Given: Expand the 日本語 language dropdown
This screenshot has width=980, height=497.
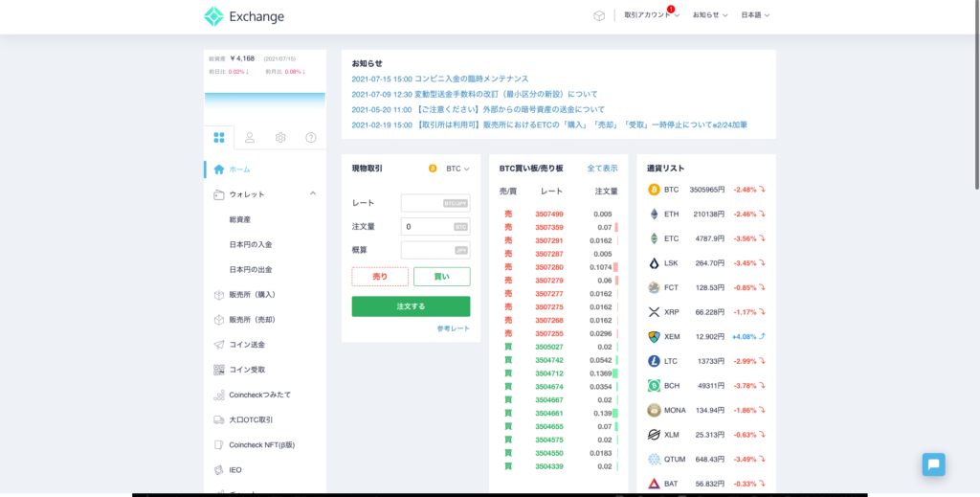Looking at the screenshot, I should click(x=755, y=15).
